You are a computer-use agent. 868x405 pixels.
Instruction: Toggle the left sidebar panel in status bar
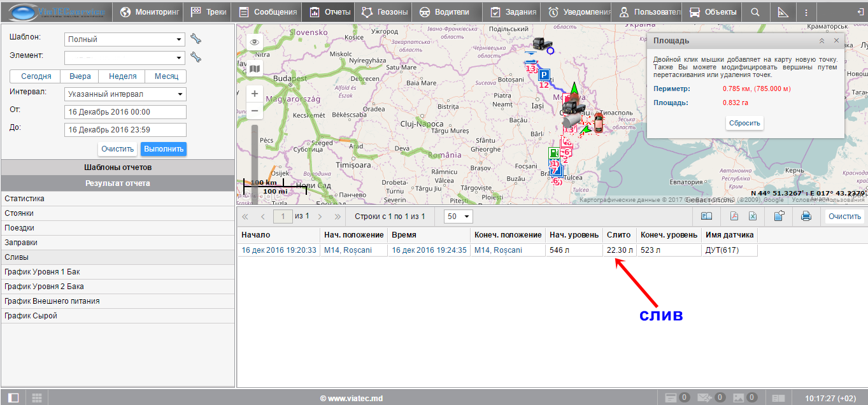[x=13, y=398]
